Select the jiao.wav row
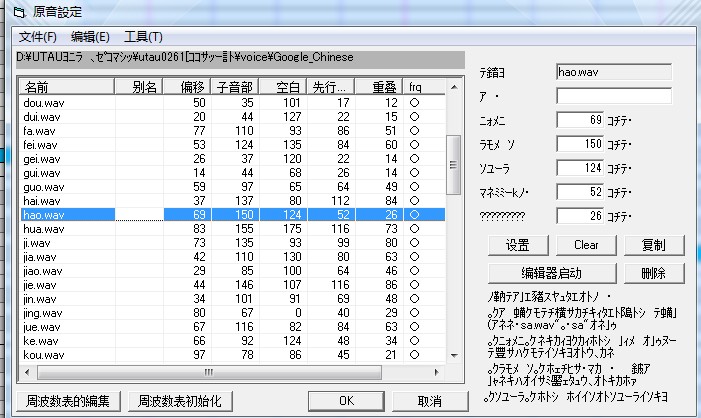This screenshot has height=418, width=701. (x=232, y=271)
